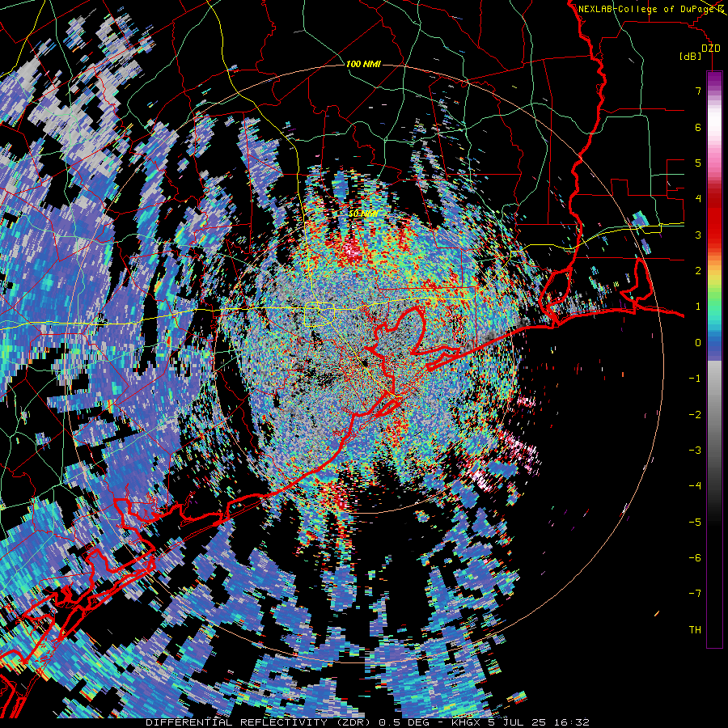Click the -1 value on color scale

[x=695, y=379]
